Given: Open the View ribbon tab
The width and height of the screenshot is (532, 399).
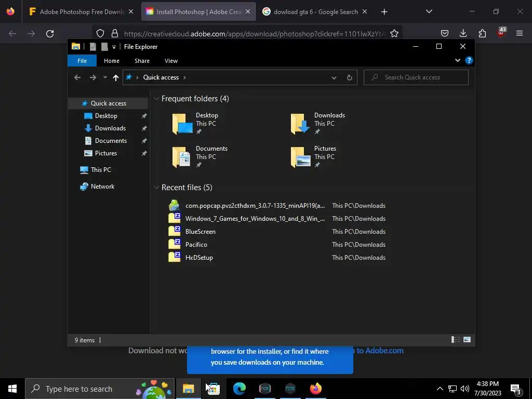Looking at the screenshot, I should (x=171, y=61).
